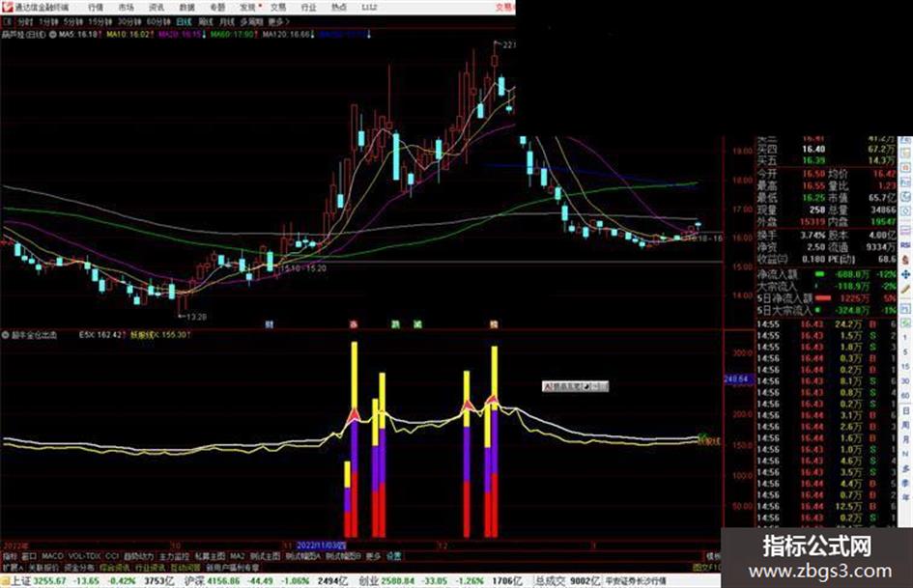Select the 15-minute shortcut in right sidebar

point(905,367)
